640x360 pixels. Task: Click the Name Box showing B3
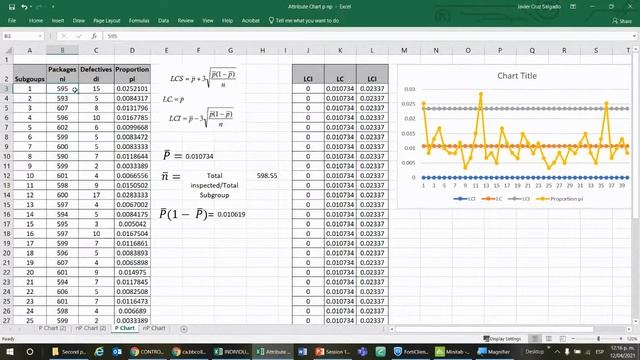(x=20, y=36)
